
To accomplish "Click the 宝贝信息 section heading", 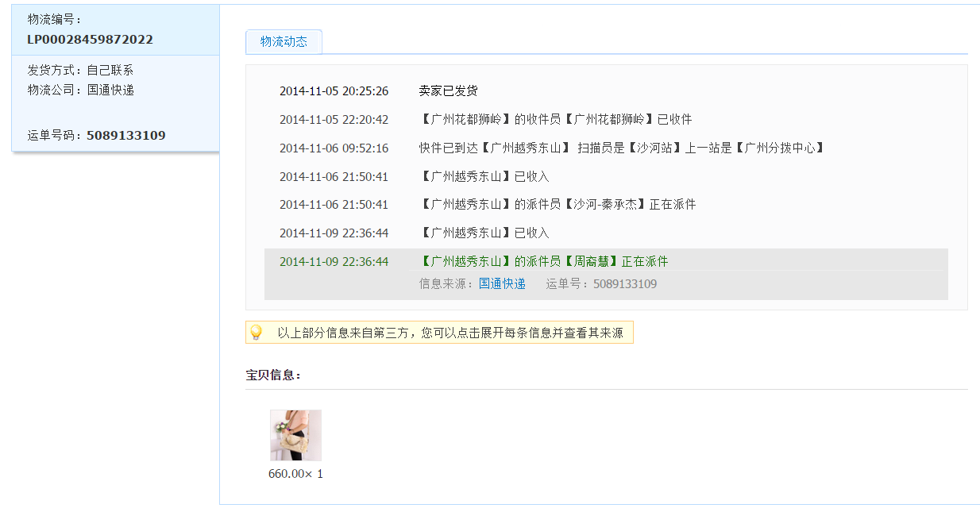I will click(273, 375).
